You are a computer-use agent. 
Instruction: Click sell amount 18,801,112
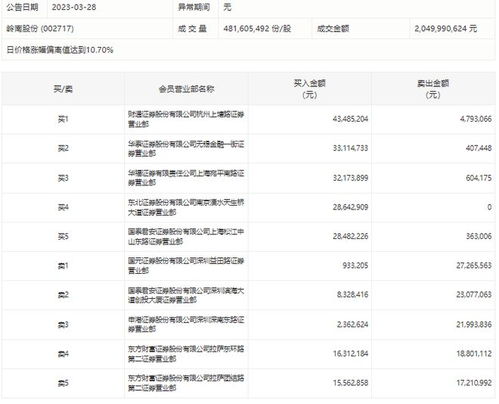(474, 354)
